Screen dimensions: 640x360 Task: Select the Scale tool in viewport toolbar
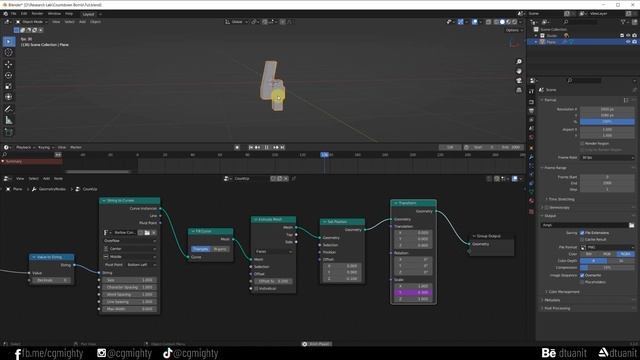pos(9,86)
